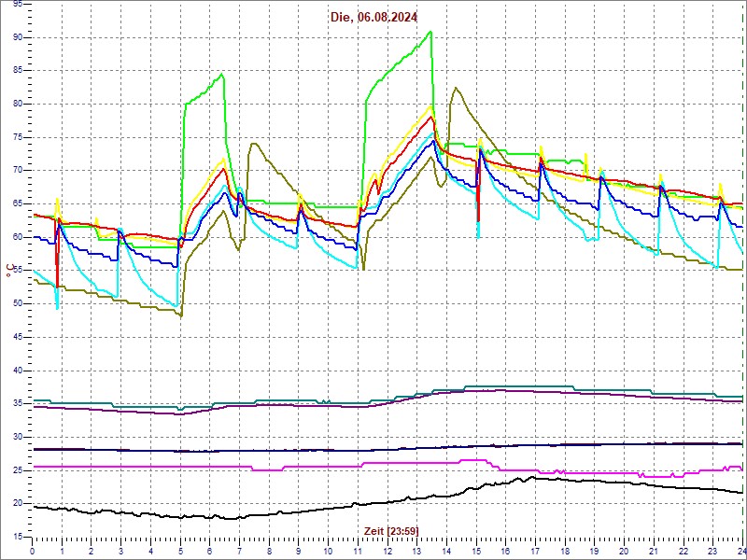Click hour '10' on the time axis
747x560 pixels.
328,551
